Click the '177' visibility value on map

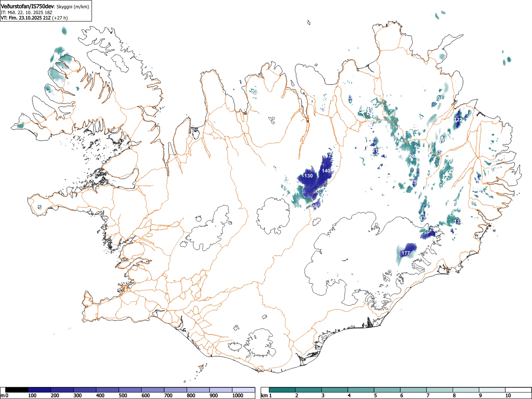coord(406,253)
